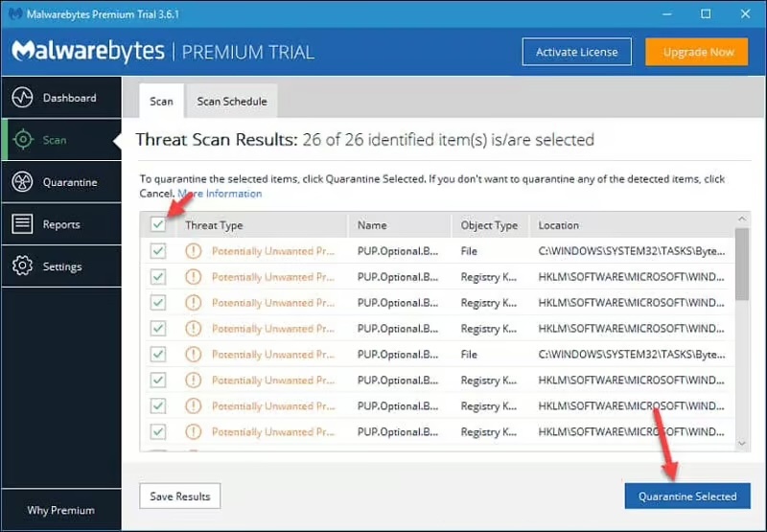Open Why Premium at sidebar bottom
Viewport: 767px width, 532px height.
60,510
